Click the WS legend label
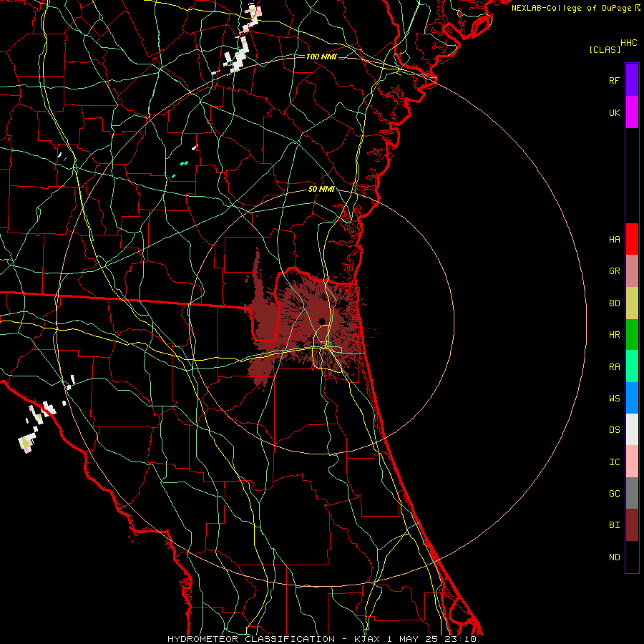The height and width of the screenshot is (644, 644). 615,399
